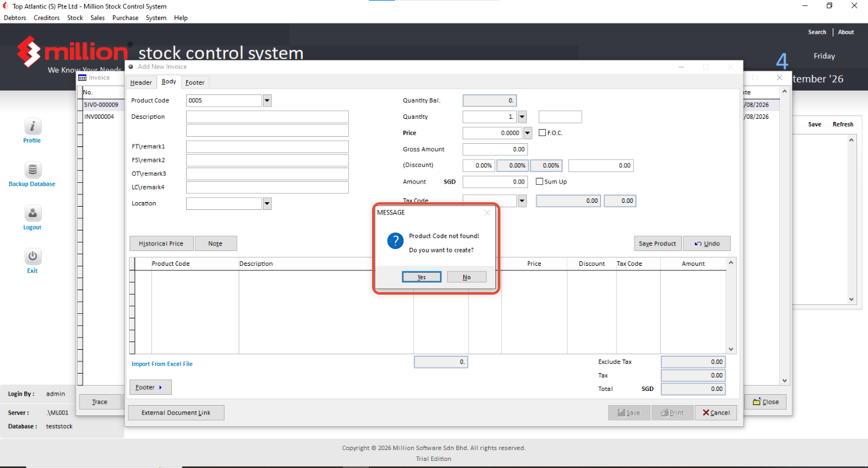Tick the F.O.C. checkbox

tap(543, 133)
